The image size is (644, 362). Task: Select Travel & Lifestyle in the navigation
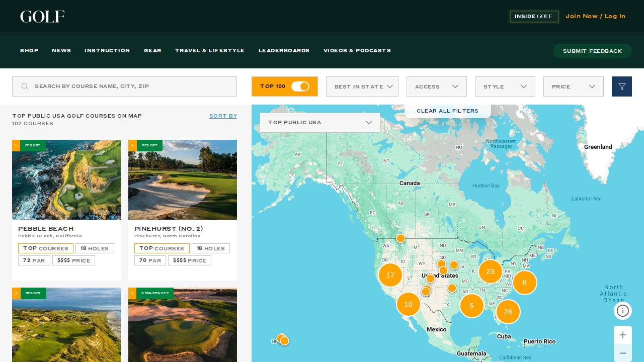[x=210, y=51]
